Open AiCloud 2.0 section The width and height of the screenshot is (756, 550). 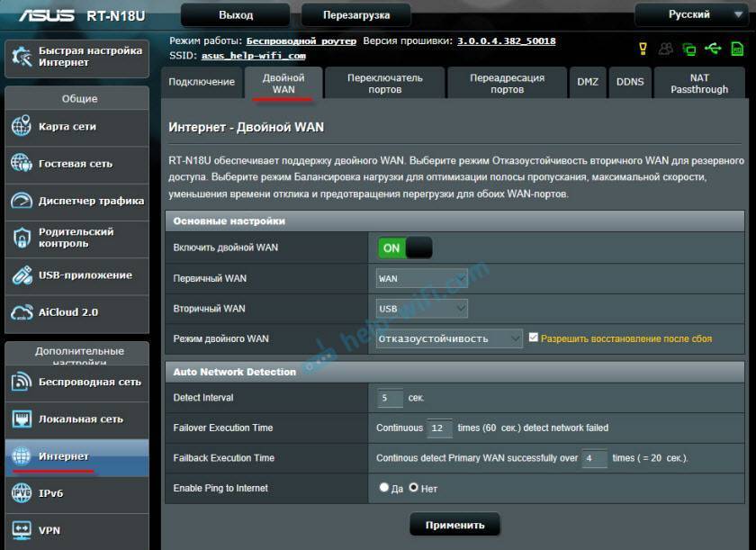tap(76, 312)
